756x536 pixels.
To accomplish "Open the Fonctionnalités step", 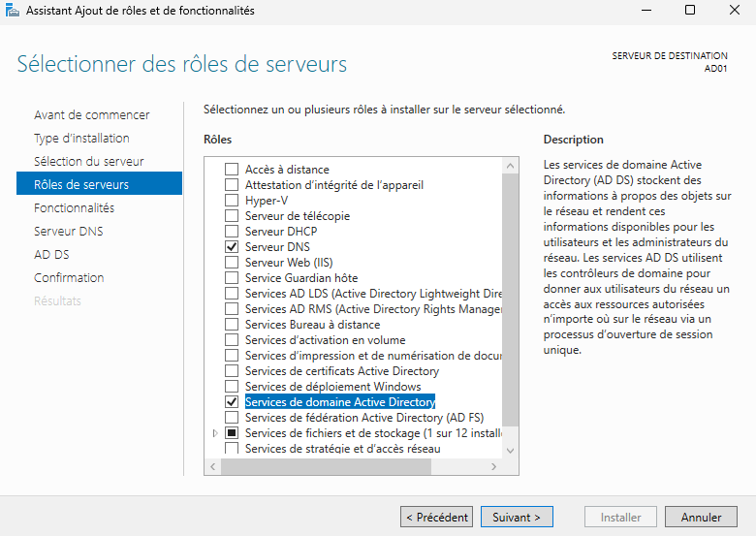I will coord(74,207).
